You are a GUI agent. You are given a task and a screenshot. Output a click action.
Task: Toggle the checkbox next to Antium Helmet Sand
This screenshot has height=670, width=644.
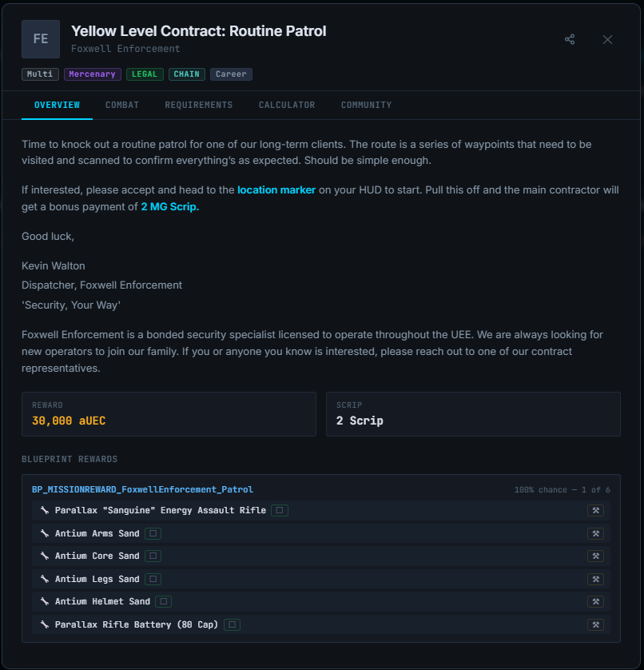[x=163, y=601]
